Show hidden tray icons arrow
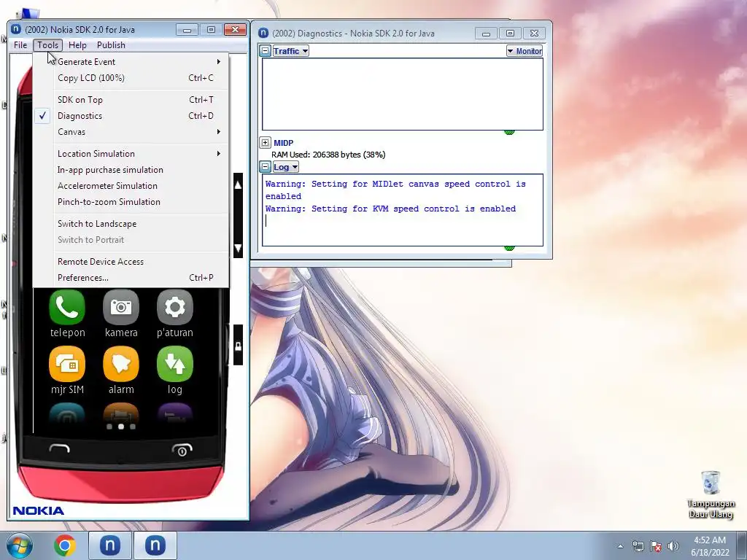The height and width of the screenshot is (560, 747). pyautogui.click(x=620, y=546)
